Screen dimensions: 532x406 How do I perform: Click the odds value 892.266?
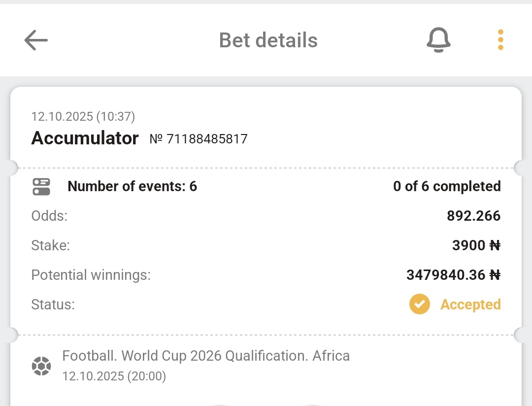tap(473, 216)
